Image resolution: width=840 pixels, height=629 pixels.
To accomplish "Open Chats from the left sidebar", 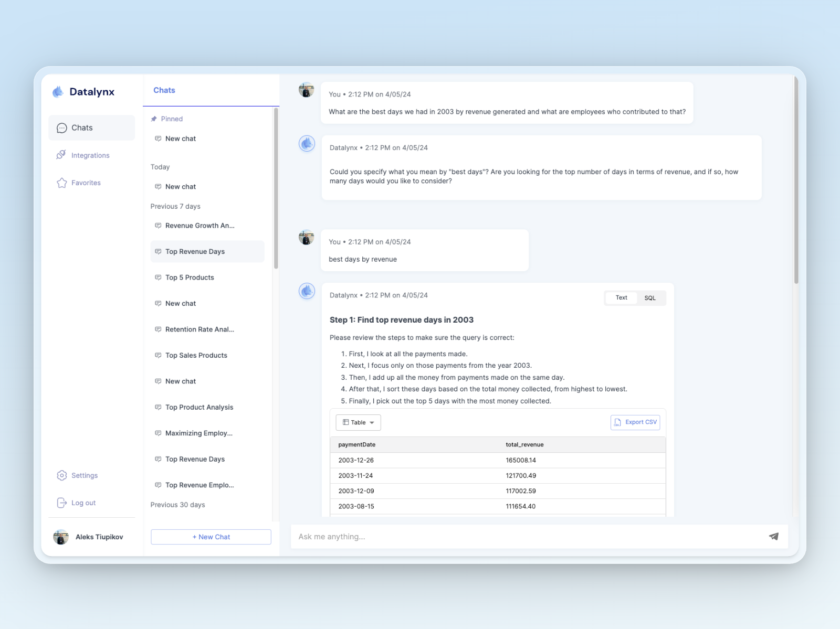I will (81, 127).
